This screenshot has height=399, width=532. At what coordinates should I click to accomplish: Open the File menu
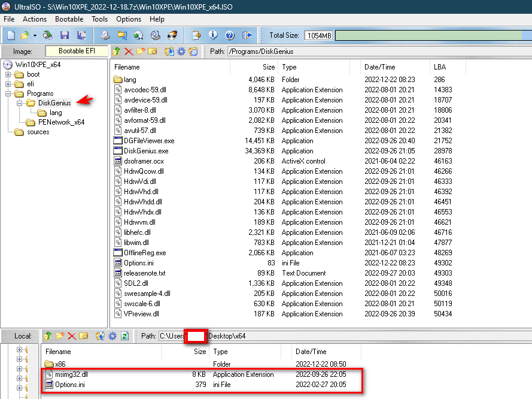9,19
